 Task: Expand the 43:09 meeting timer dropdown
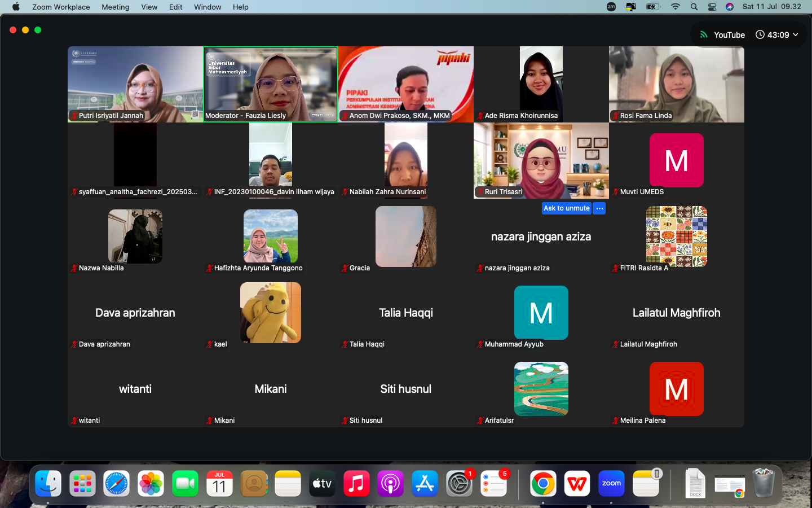[x=777, y=34]
